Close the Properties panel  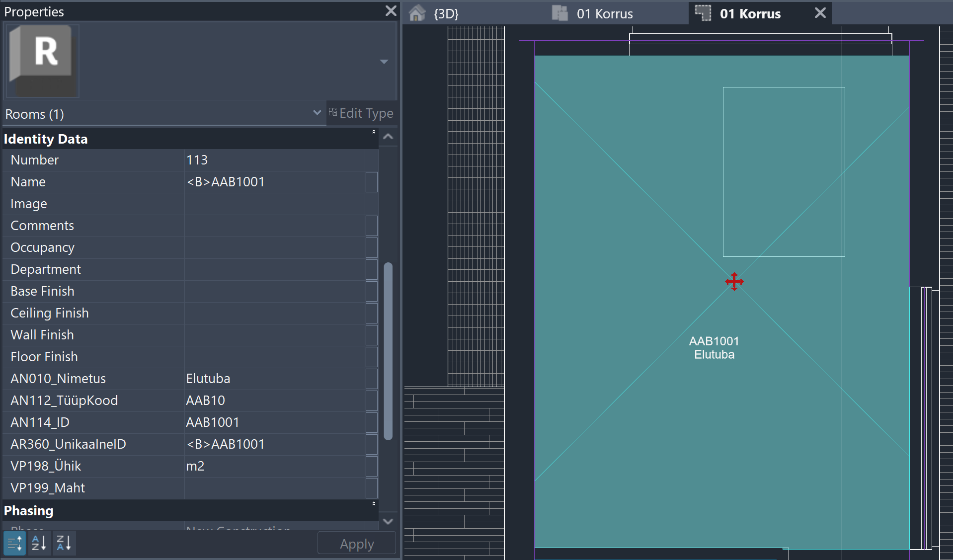coord(391,11)
